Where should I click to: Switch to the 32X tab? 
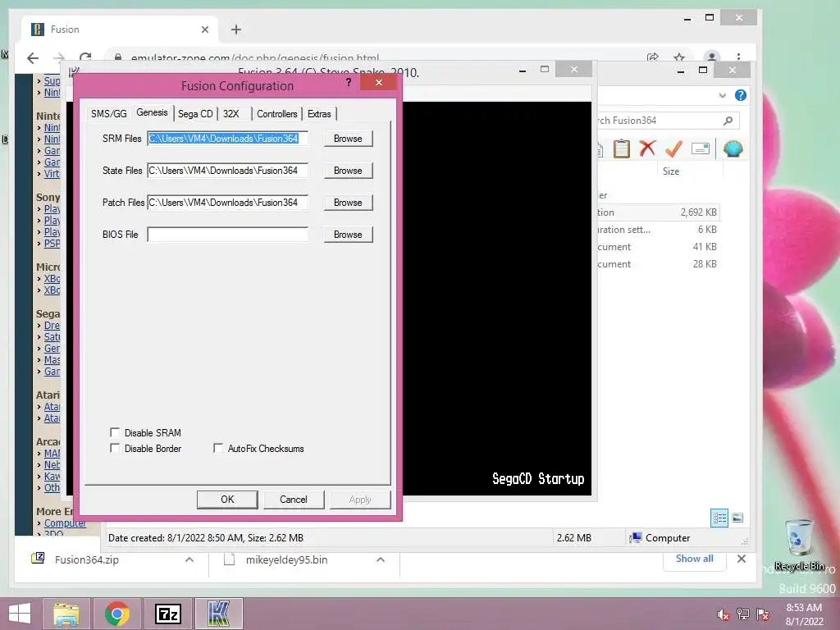231,113
